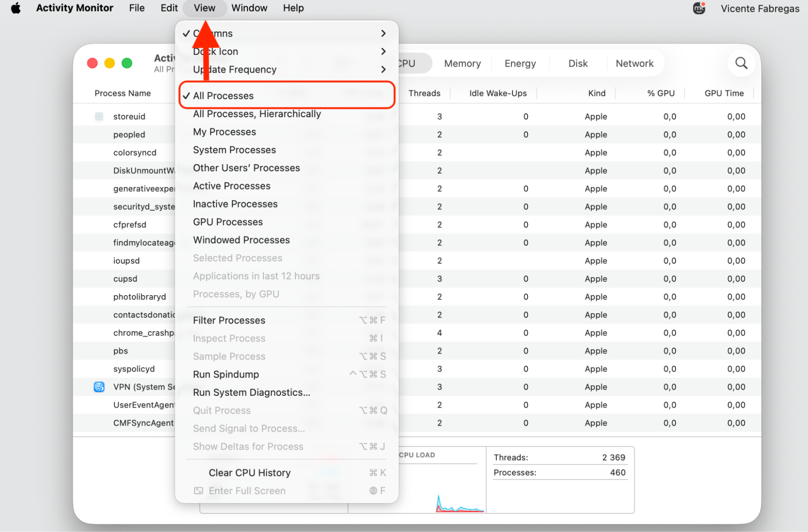The height and width of the screenshot is (532, 808).
Task: Select the photolibraryd process row
Action: coord(417,297)
